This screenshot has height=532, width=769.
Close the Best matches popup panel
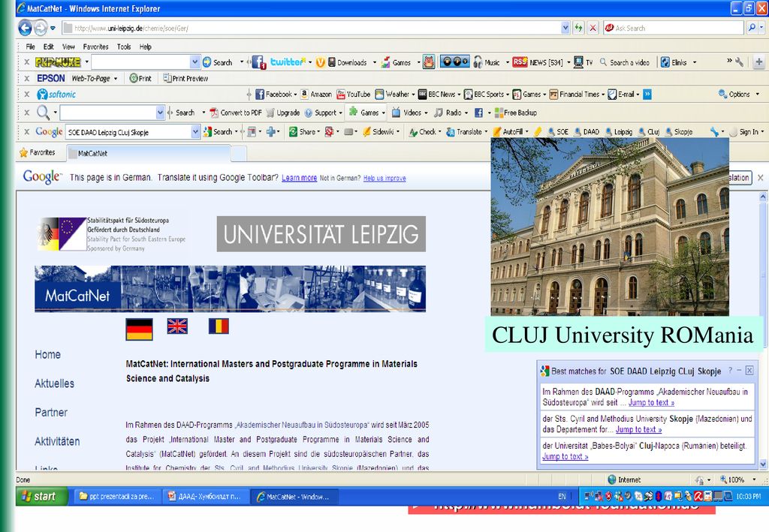coord(749,371)
